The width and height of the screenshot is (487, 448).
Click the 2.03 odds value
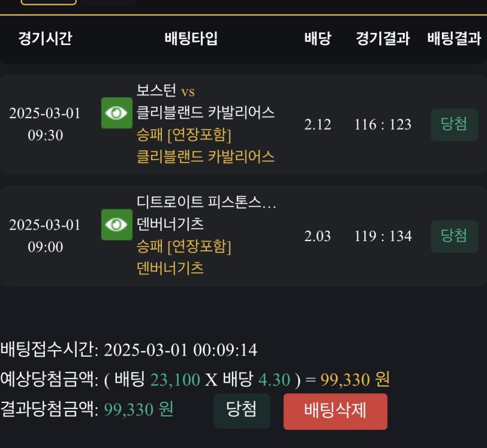tap(318, 236)
